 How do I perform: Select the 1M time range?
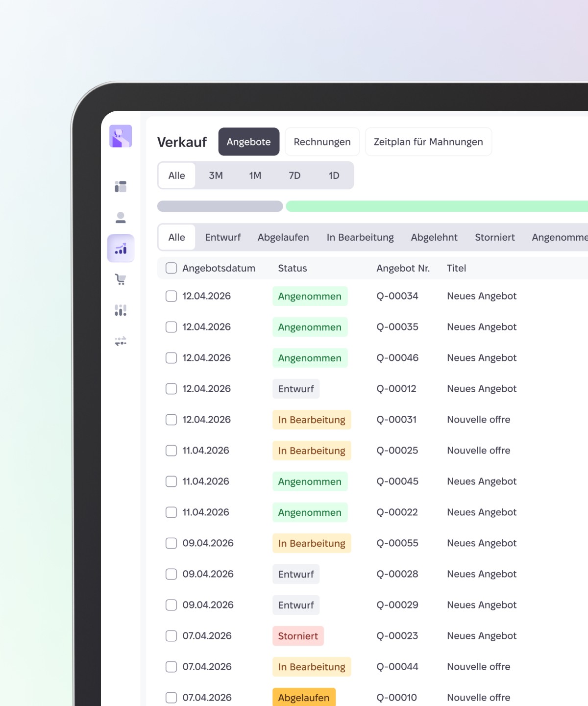click(x=255, y=176)
